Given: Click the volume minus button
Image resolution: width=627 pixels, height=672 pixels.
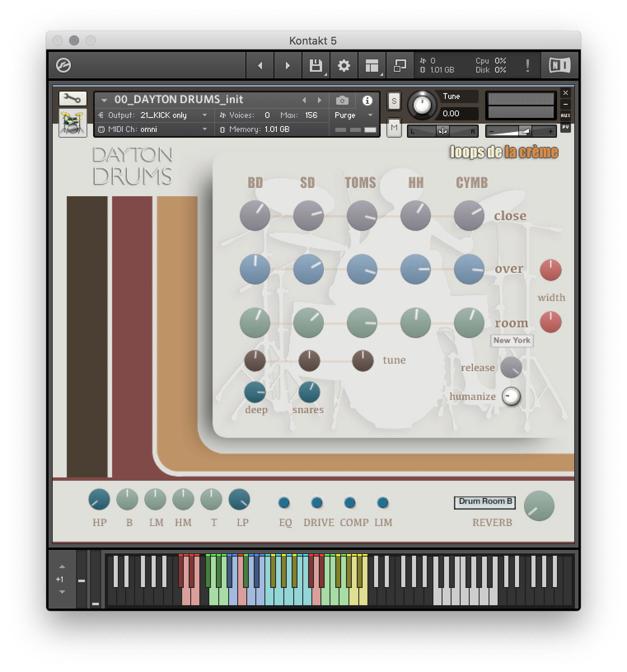Looking at the screenshot, I should click(491, 132).
